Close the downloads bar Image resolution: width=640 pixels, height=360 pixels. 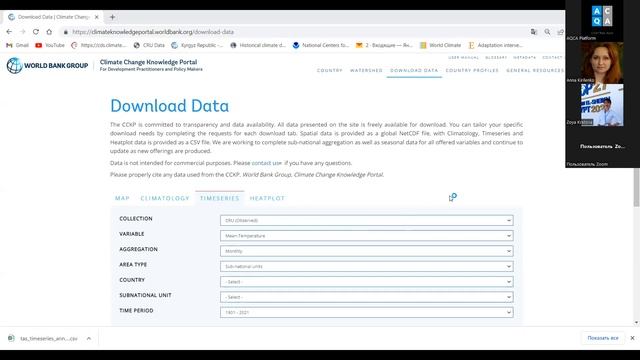coord(632,338)
